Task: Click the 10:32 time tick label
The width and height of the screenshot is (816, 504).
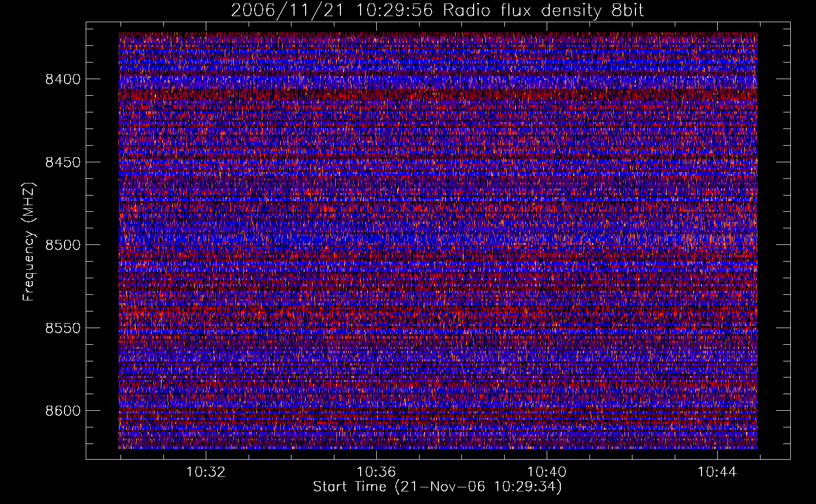Action: tap(206, 472)
